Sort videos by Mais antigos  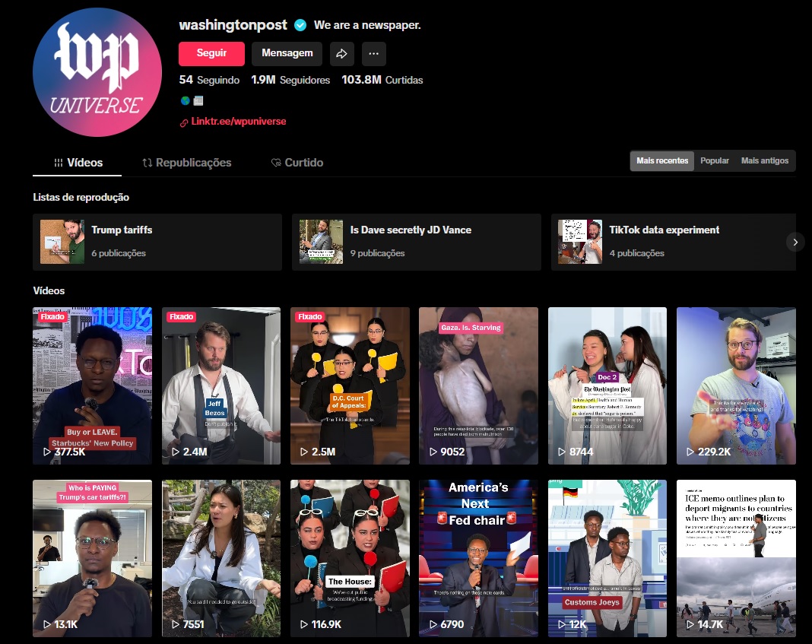(x=765, y=161)
